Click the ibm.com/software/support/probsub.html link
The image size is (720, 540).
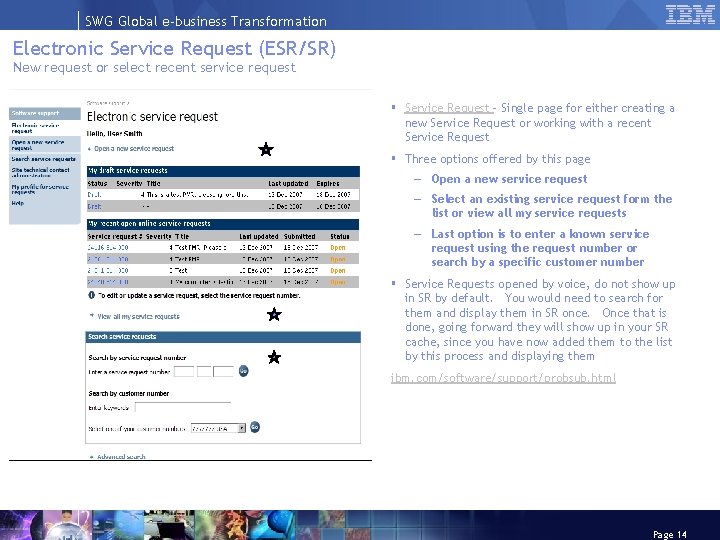[503, 378]
